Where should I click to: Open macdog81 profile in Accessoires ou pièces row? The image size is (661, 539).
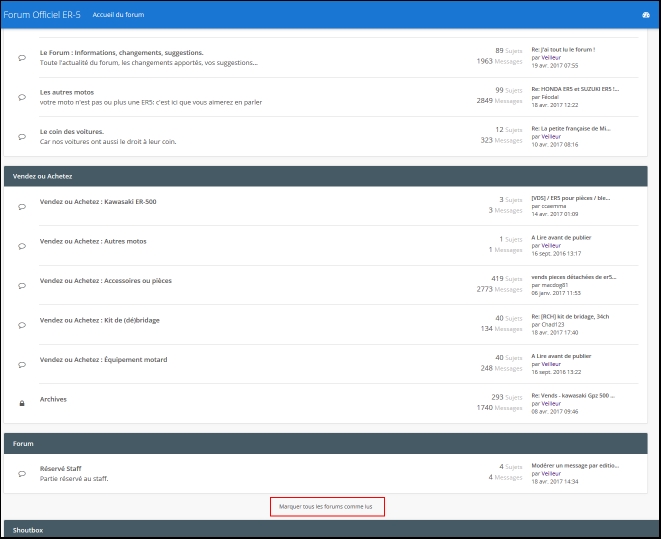[x=555, y=285]
